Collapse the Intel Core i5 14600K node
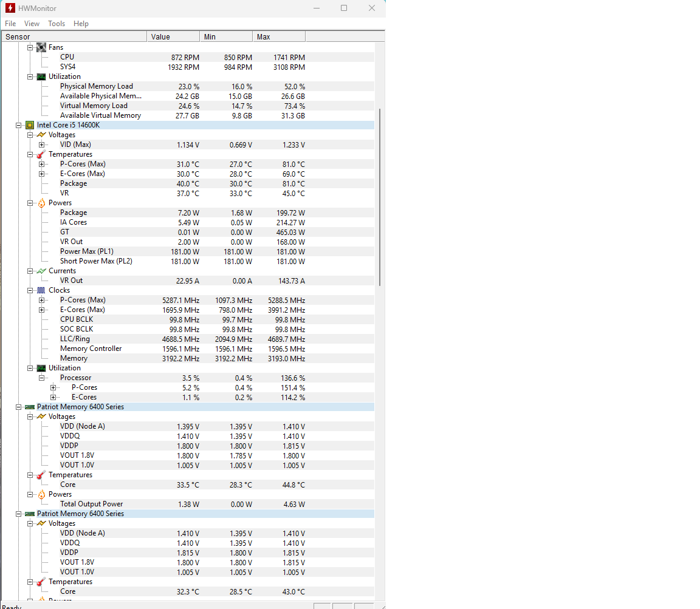This screenshot has width=700, height=609. pos(18,125)
